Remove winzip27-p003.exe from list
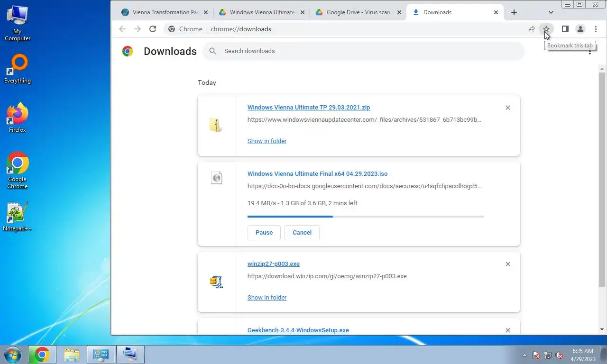Viewport: 607px width, 364px height. click(x=508, y=264)
